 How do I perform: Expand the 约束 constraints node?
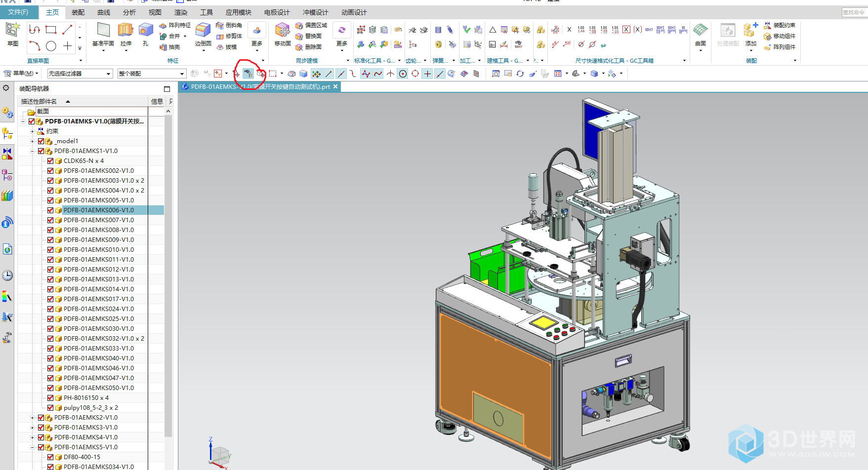33,131
